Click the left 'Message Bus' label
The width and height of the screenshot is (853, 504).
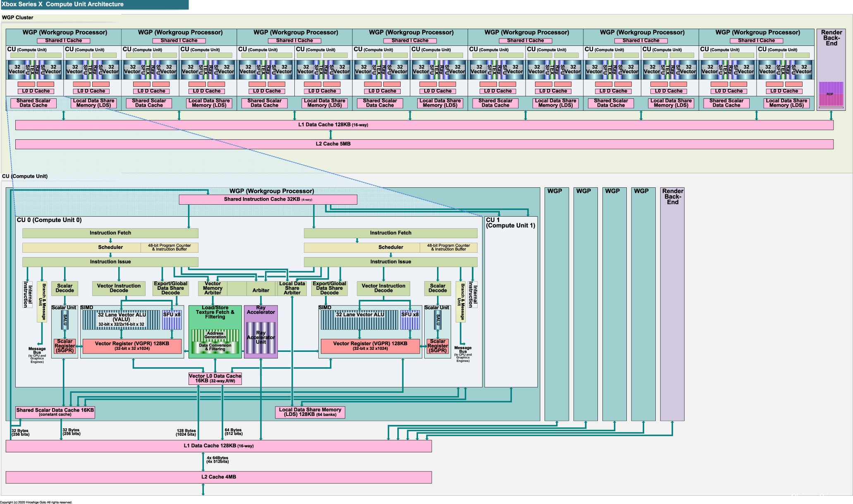37,351
